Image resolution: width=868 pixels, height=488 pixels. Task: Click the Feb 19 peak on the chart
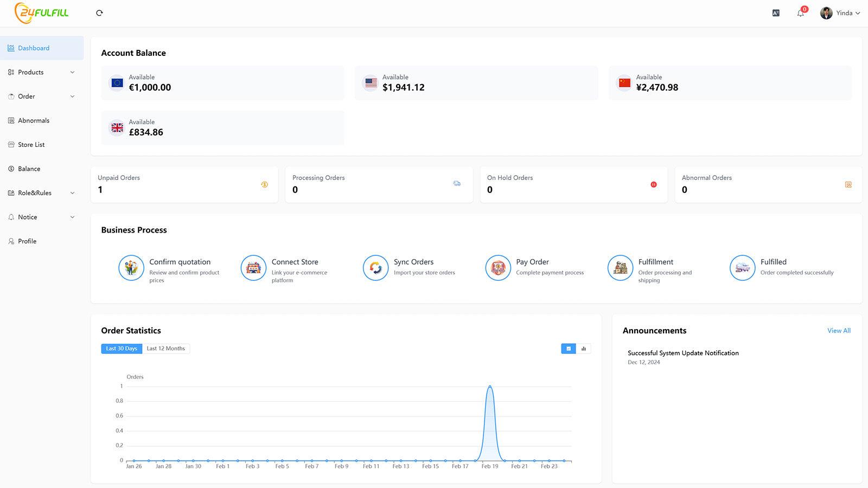click(x=490, y=386)
